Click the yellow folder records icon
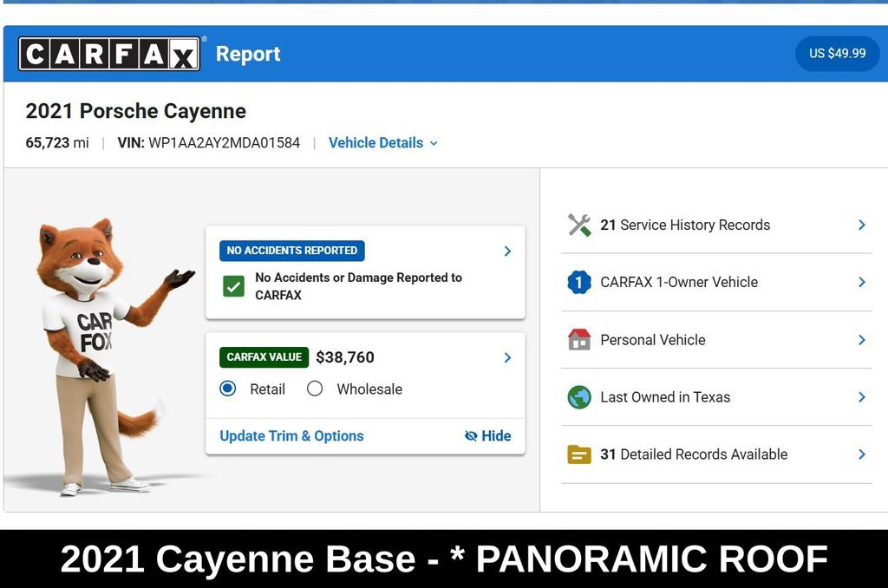888x588 pixels. click(x=578, y=454)
